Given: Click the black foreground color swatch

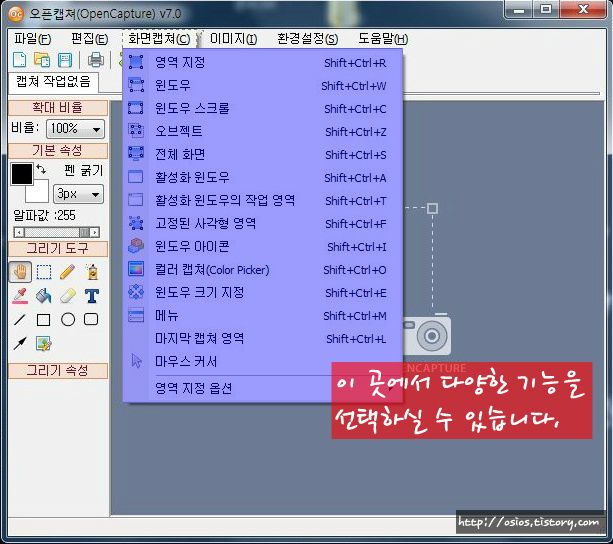Looking at the screenshot, I should click(x=22, y=174).
